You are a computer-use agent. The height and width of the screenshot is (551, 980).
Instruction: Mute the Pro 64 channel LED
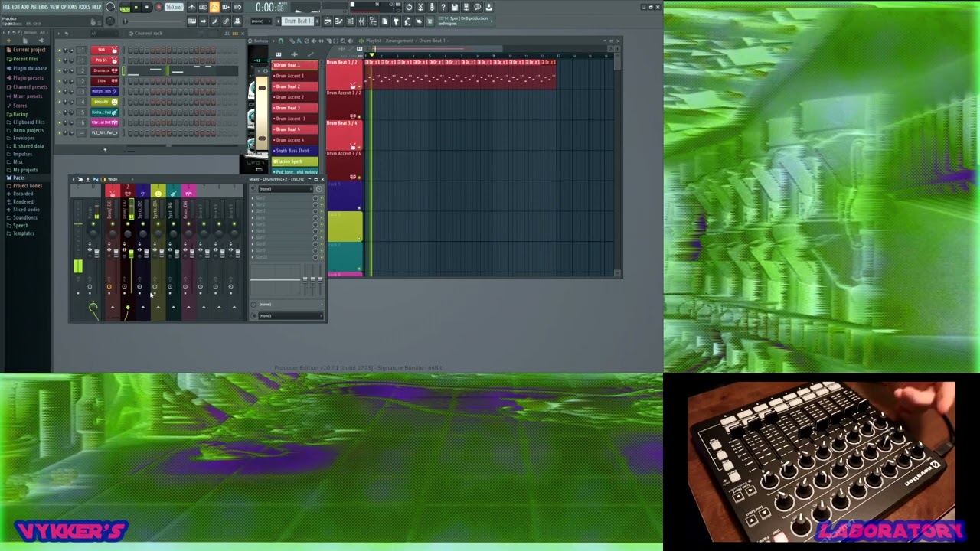(x=59, y=60)
